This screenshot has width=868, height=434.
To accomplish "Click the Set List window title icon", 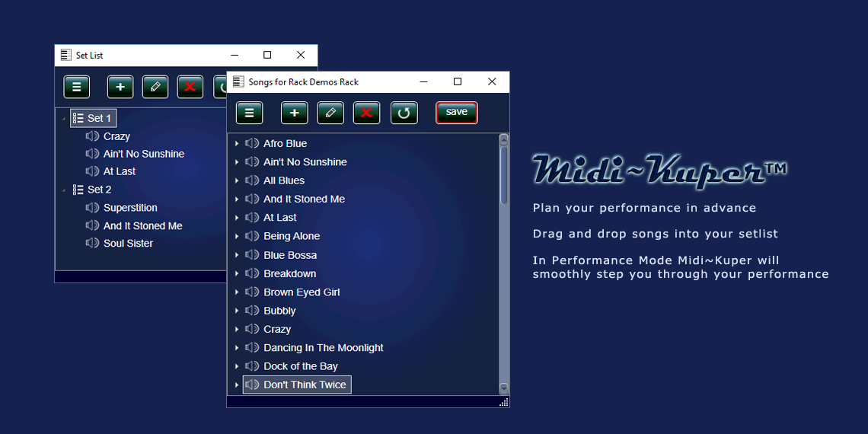I will click(x=66, y=55).
